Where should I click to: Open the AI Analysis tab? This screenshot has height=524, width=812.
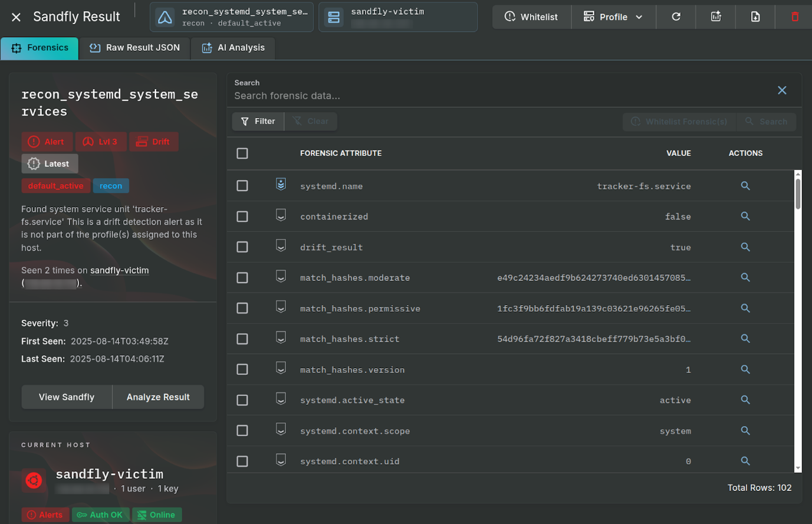233,48
